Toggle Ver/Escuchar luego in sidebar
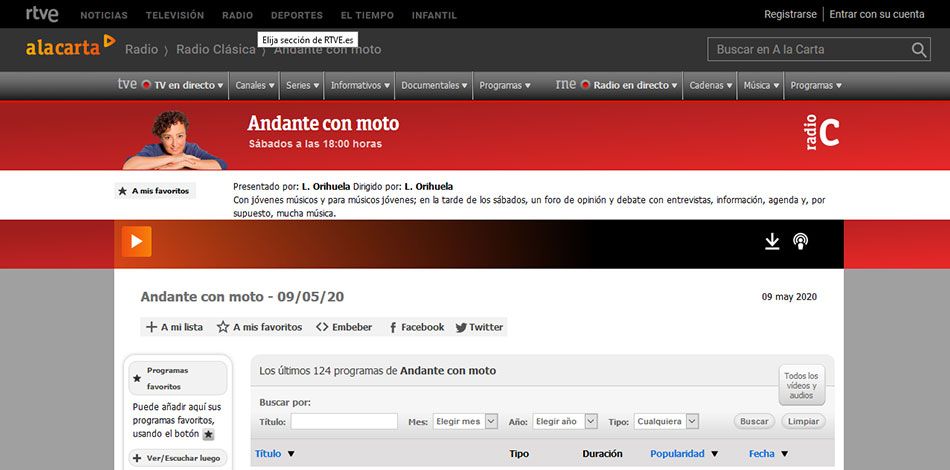This screenshot has height=470, width=950. (178, 458)
